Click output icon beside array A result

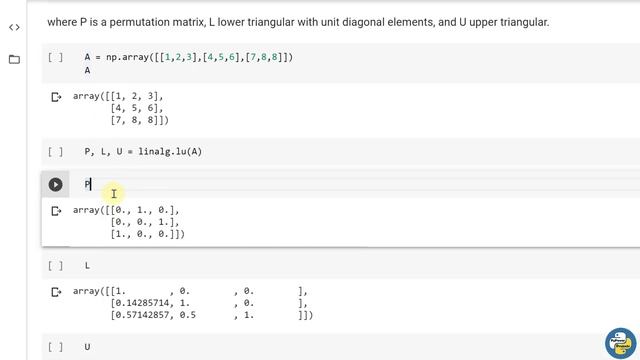(56, 97)
